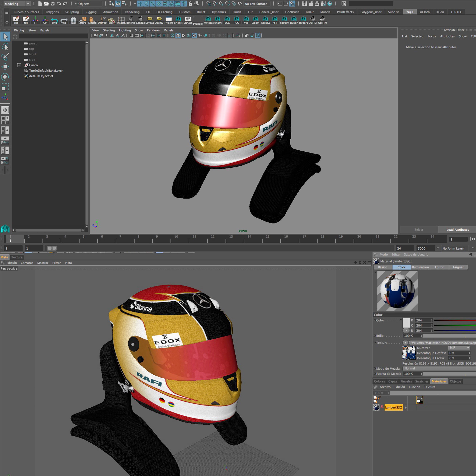Click the Color value gray swatch
This screenshot has height=476, width=476.
pos(406,323)
